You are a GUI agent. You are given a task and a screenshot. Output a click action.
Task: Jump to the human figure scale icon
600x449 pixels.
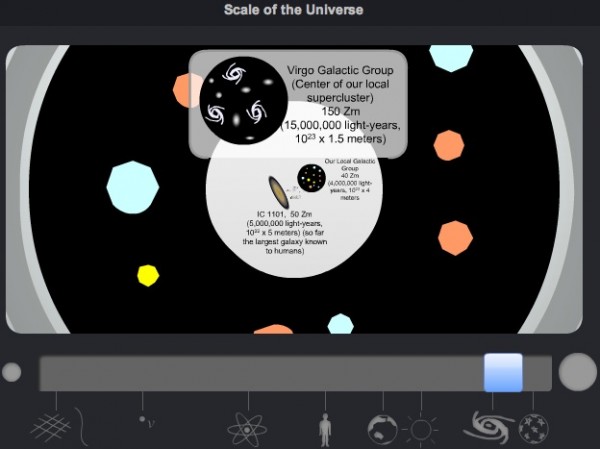pos(325,429)
